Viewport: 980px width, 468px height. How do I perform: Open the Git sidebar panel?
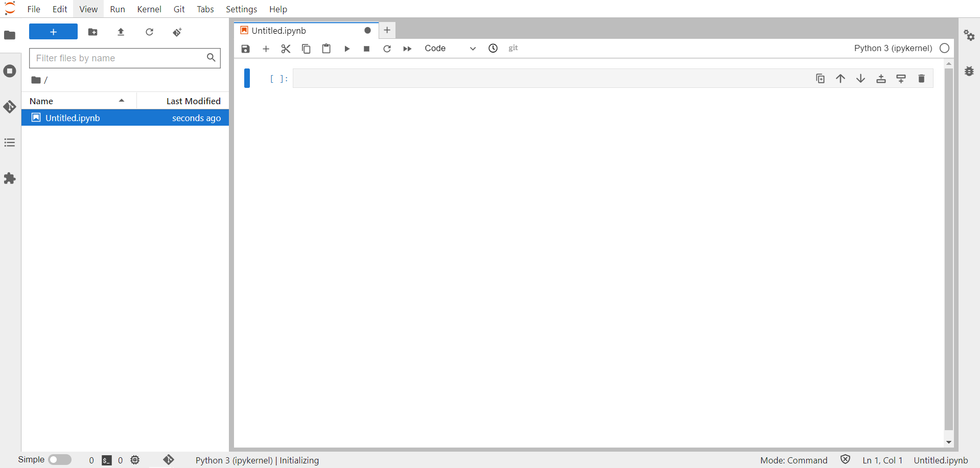point(10,107)
